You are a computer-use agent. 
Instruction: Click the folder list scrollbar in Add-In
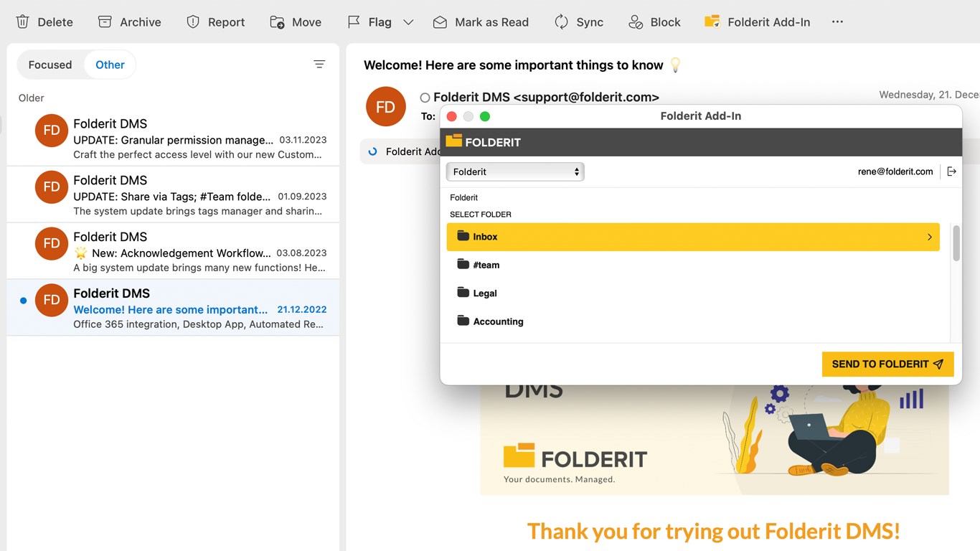956,243
